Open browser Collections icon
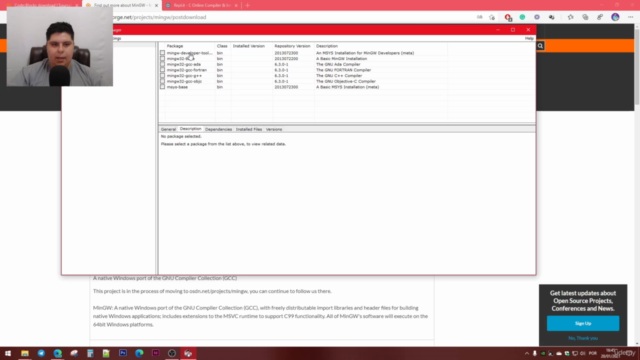This screenshot has height=360, width=640. (585, 17)
